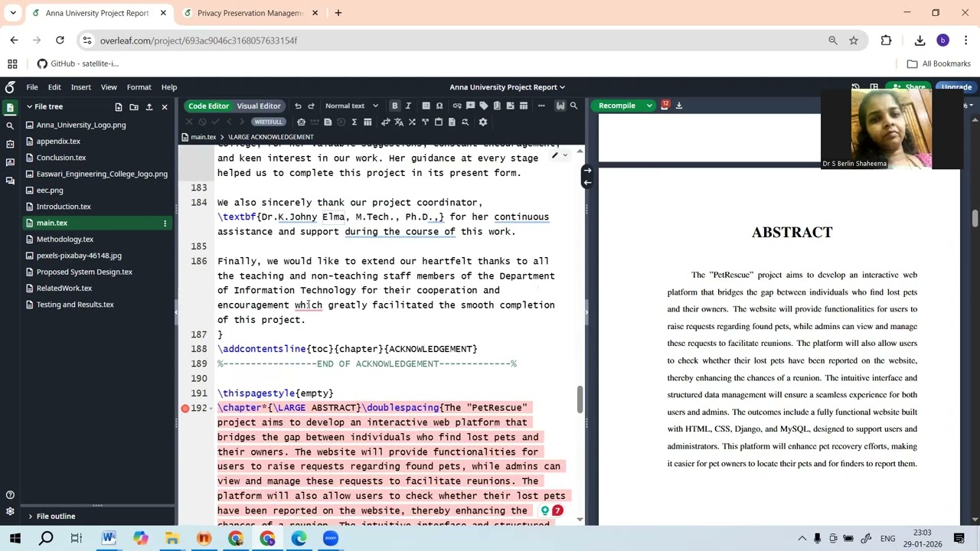Expand the File outline section

coord(30,517)
